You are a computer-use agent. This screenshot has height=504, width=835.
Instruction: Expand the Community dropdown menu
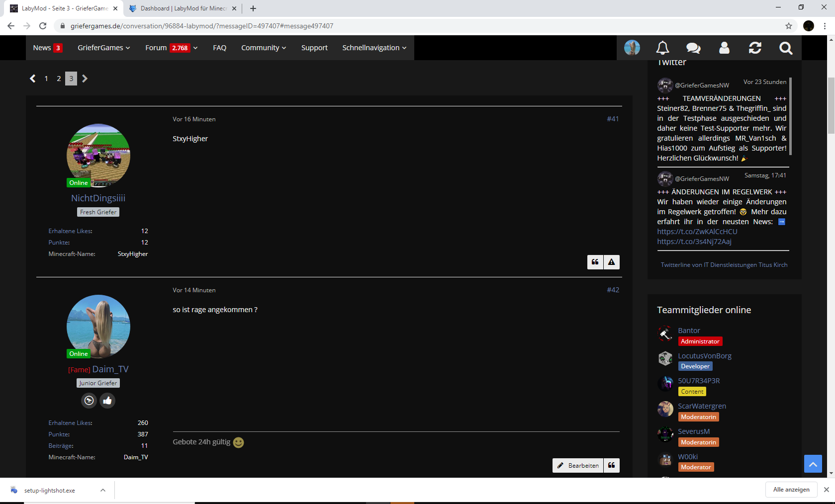click(x=264, y=48)
